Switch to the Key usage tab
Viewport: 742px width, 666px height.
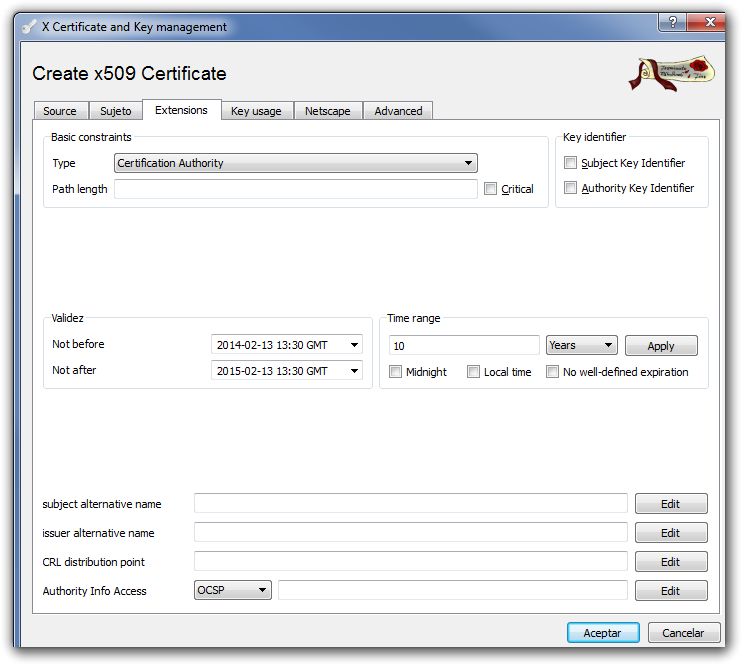click(256, 111)
